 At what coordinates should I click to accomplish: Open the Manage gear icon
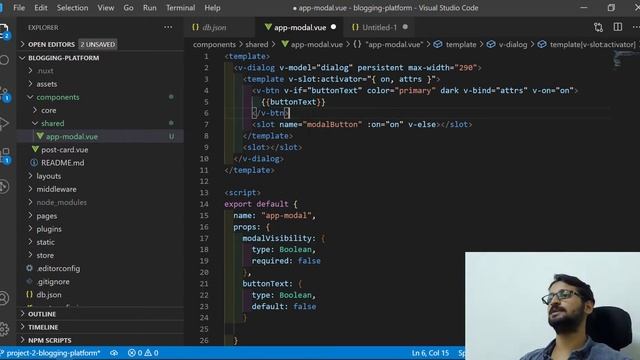coord(4,328)
